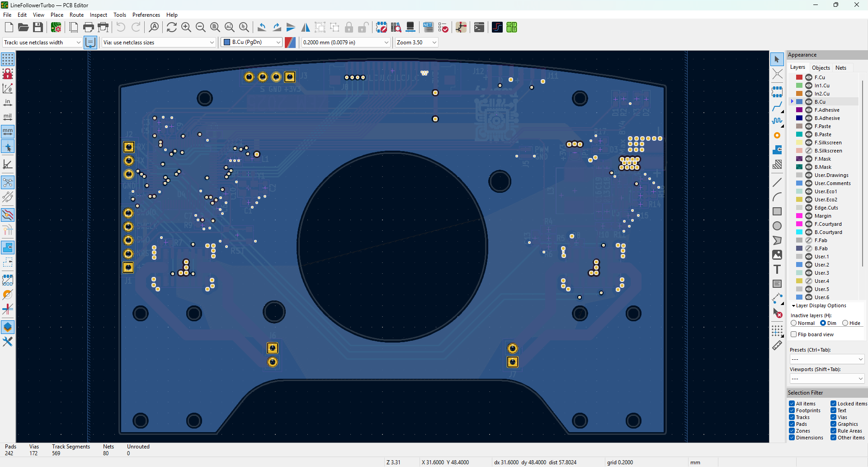Viewport: 868px width, 467px height.
Task: Select the Add Vias tool
Action: [x=777, y=135]
